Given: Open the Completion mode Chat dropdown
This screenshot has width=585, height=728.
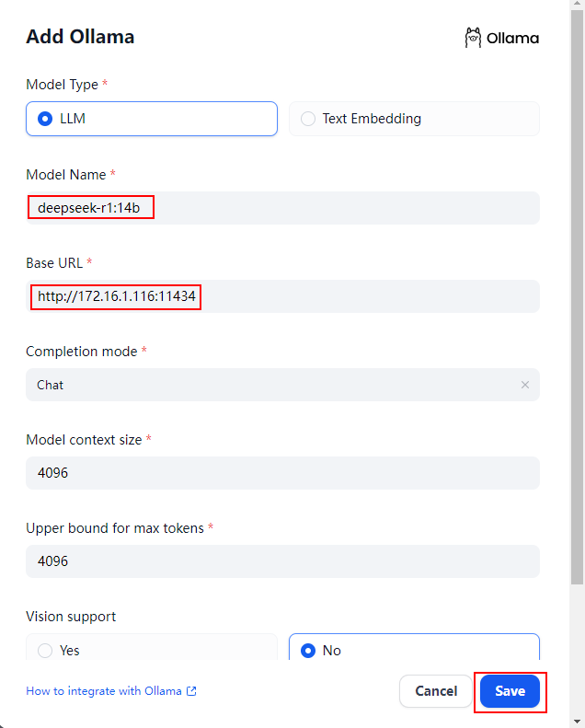Looking at the screenshot, I should (x=282, y=385).
